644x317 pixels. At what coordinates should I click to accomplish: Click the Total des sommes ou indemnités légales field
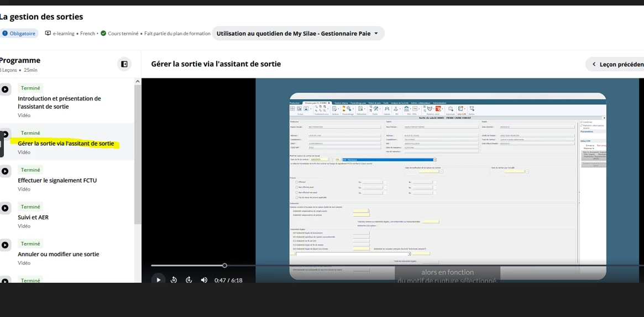[431, 221]
